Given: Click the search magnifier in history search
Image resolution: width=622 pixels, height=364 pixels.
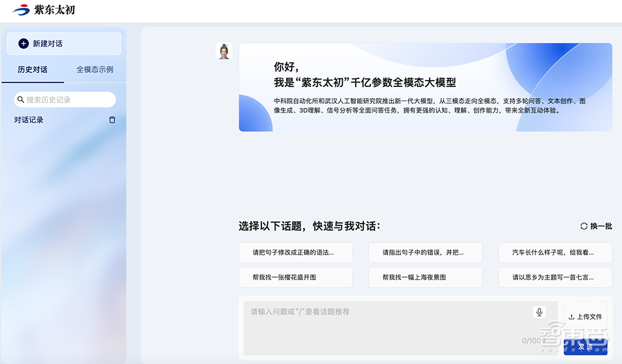Looking at the screenshot, I should [x=22, y=99].
